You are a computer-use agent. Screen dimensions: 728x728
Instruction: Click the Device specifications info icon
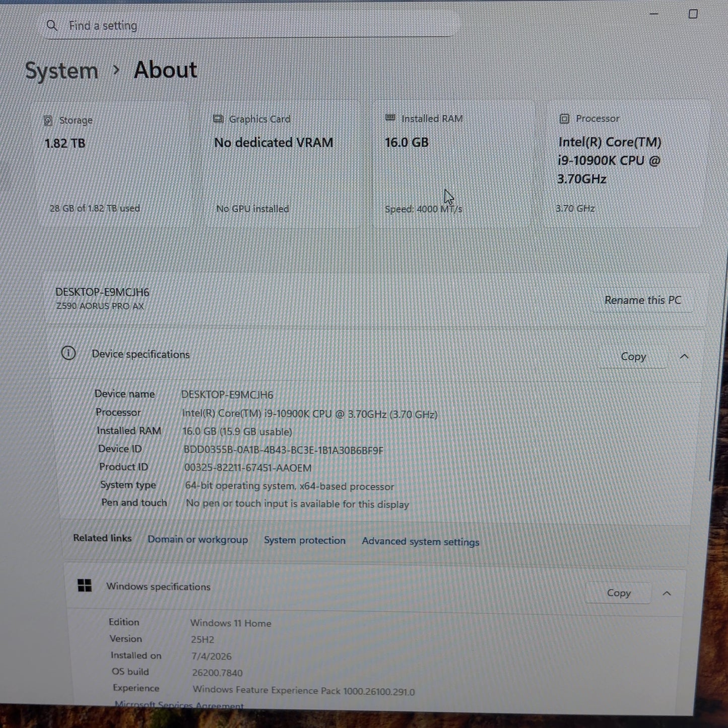(x=69, y=353)
